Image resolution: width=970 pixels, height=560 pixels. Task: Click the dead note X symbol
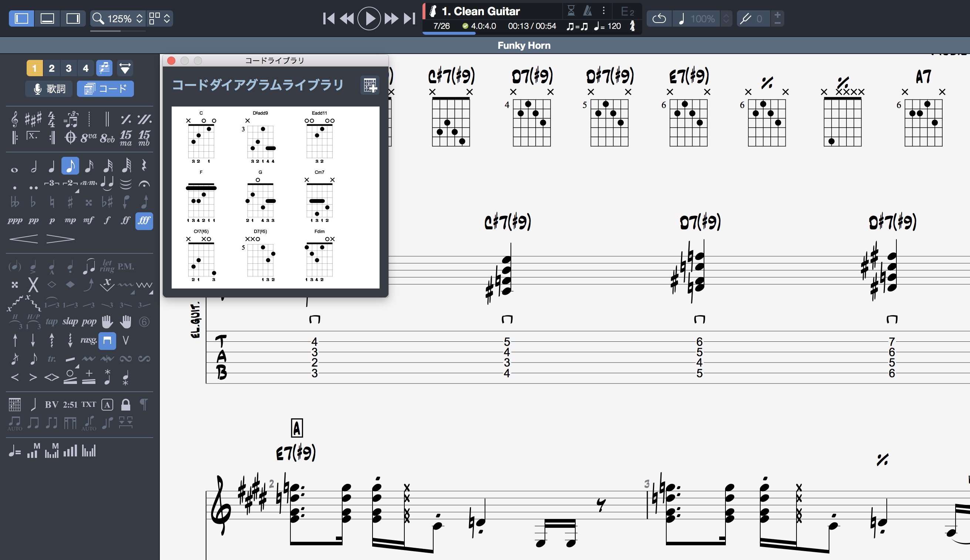[x=33, y=285]
